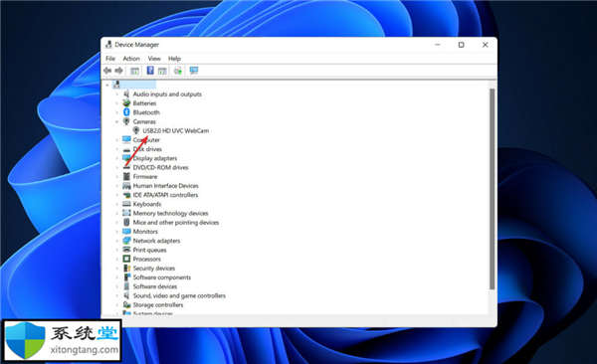Viewport: 597px width, 364px height.
Task: Click the Batteries category icon
Action: pyautogui.click(x=126, y=103)
